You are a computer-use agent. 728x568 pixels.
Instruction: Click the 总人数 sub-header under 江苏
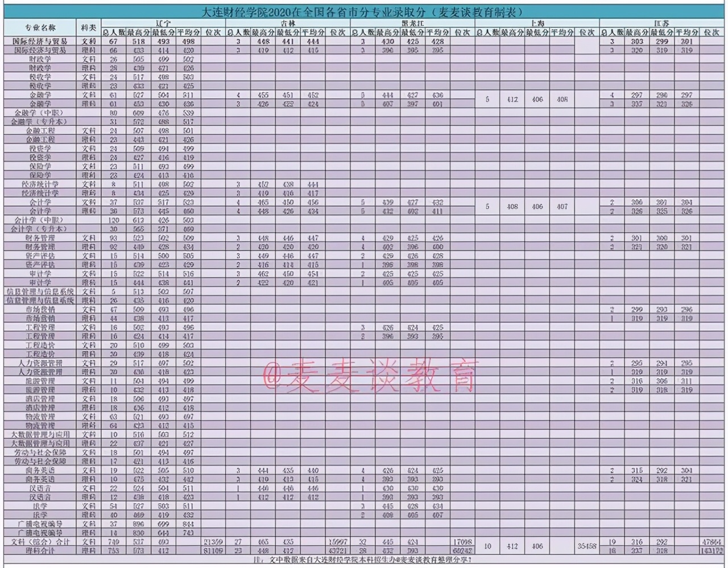pyautogui.click(x=612, y=33)
